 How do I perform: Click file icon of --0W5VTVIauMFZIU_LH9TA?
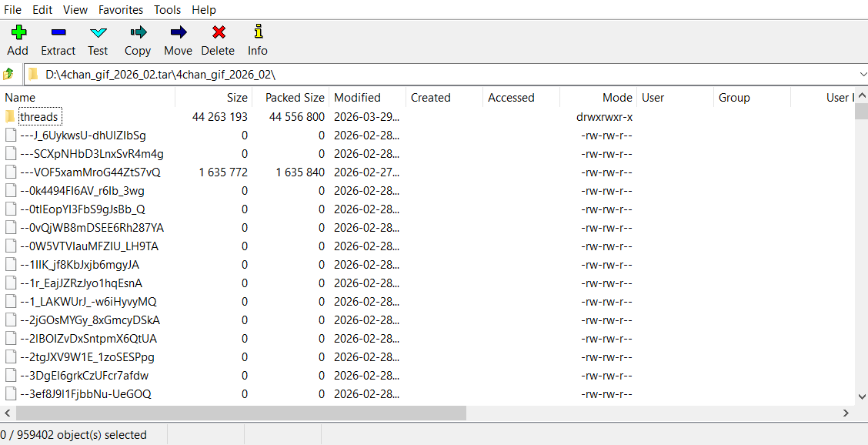11,246
